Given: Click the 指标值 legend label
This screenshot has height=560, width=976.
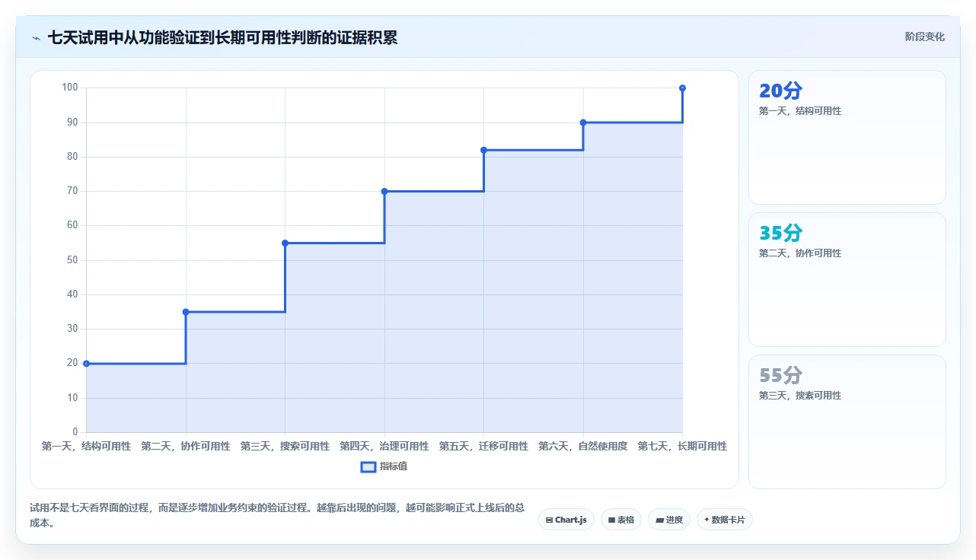Looking at the screenshot, I should pos(393,466).
